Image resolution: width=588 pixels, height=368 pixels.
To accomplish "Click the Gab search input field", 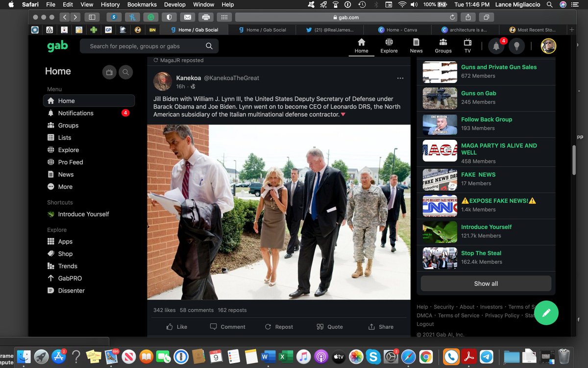I will [x=147, y=46].
